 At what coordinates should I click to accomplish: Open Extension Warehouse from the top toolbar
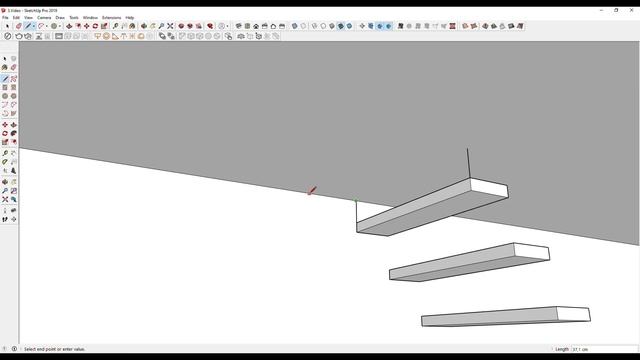pyautogui.click(x=190, y=26)
